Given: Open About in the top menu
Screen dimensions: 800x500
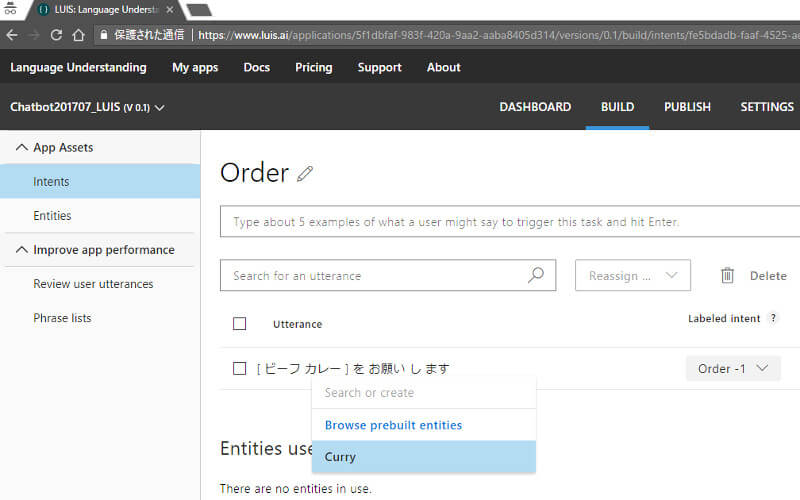Looking at the screenshot, I should (443, 67).
